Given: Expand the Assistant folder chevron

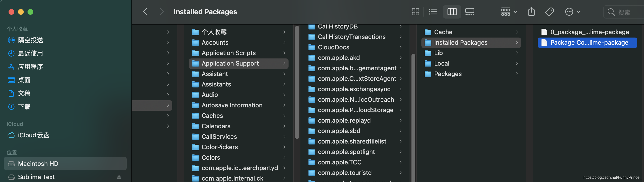Looking at the screenshot, I should tap(284, 74).
